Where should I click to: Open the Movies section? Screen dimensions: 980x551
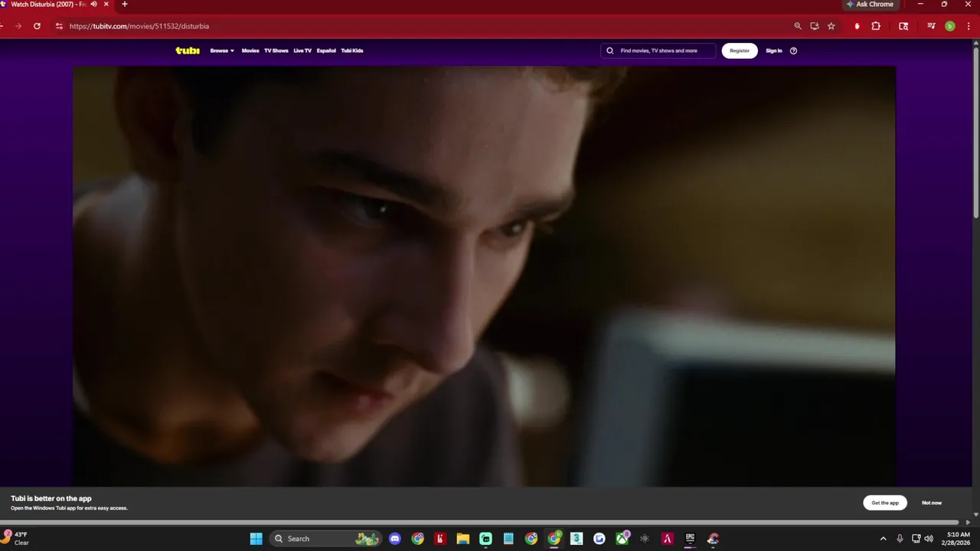[x=250, y=51]
